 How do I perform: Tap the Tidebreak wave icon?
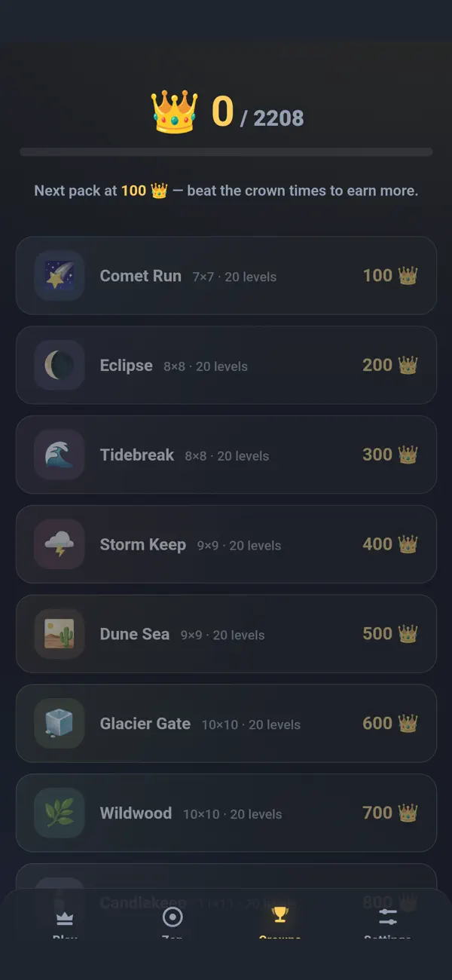pos(59,455)
